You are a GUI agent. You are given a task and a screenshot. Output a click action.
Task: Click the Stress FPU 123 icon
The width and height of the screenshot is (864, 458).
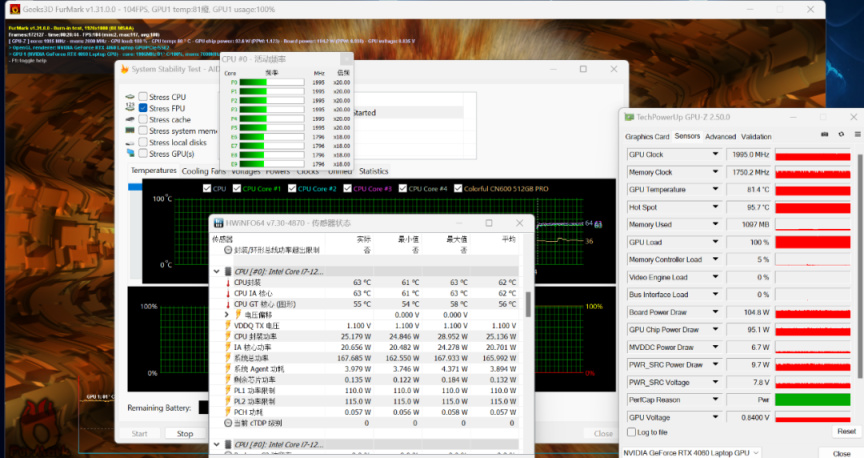pos(130,107)
